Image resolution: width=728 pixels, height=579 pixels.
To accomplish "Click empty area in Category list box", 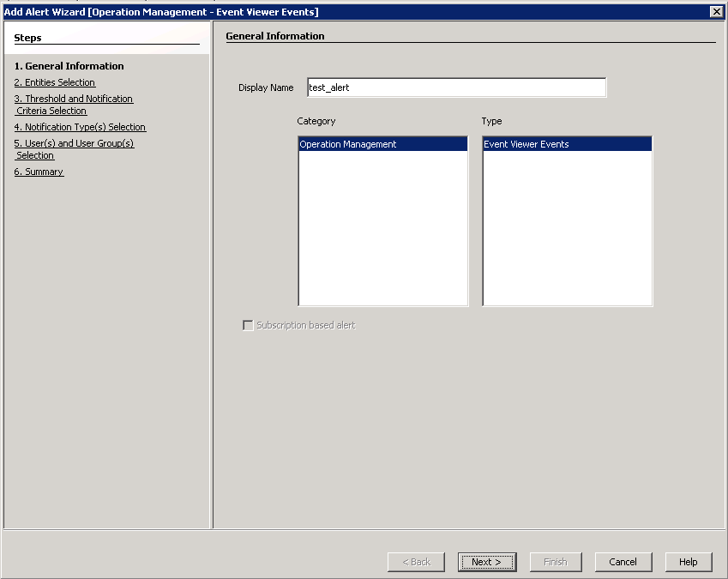I will pyautogui.click(x=382, y=232).
